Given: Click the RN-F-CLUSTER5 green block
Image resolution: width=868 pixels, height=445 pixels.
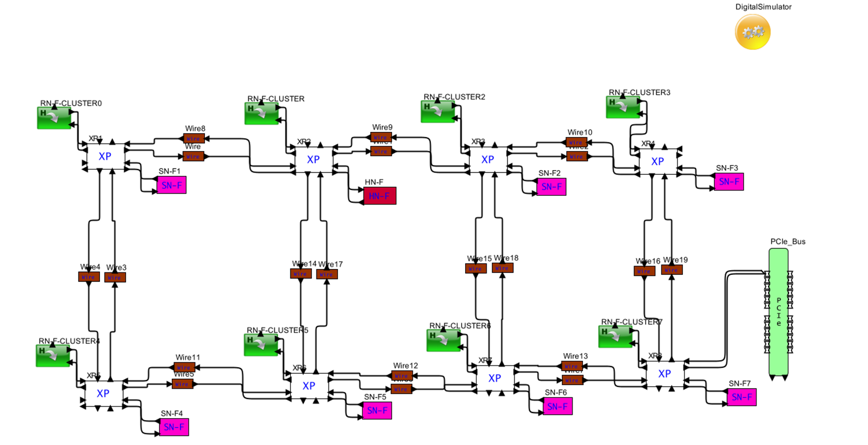Looking at the screenshot, I should coord(261,344).
